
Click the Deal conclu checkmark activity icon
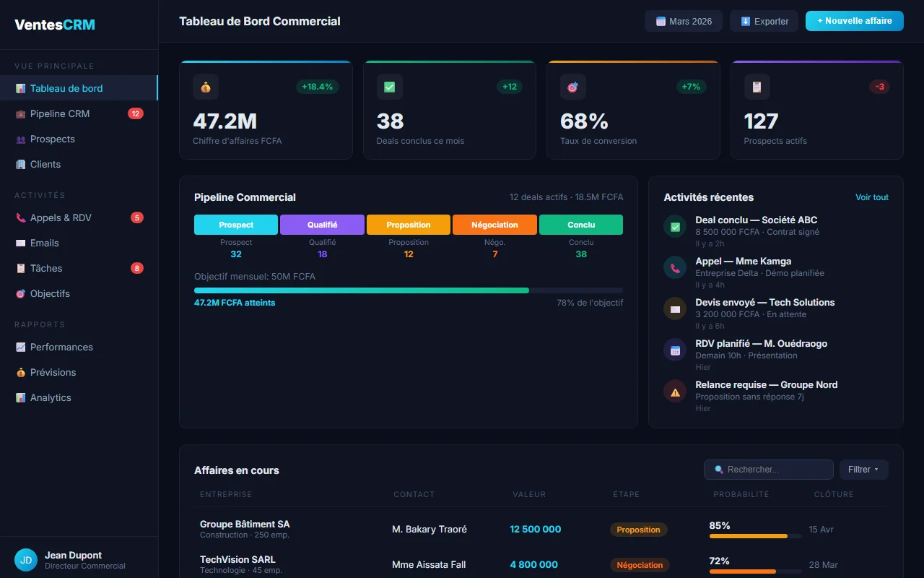click(675, 226)
